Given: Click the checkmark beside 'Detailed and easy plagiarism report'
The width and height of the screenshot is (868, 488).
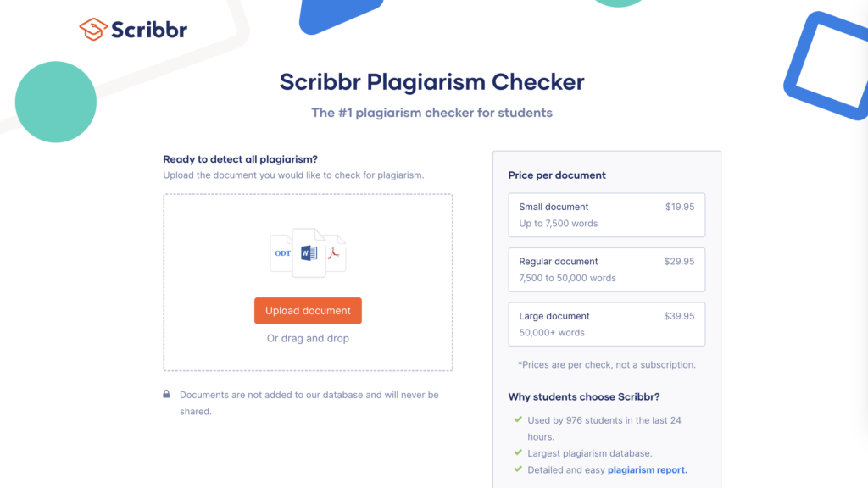Looking at the screenshot, I should (x=518, y=469).
